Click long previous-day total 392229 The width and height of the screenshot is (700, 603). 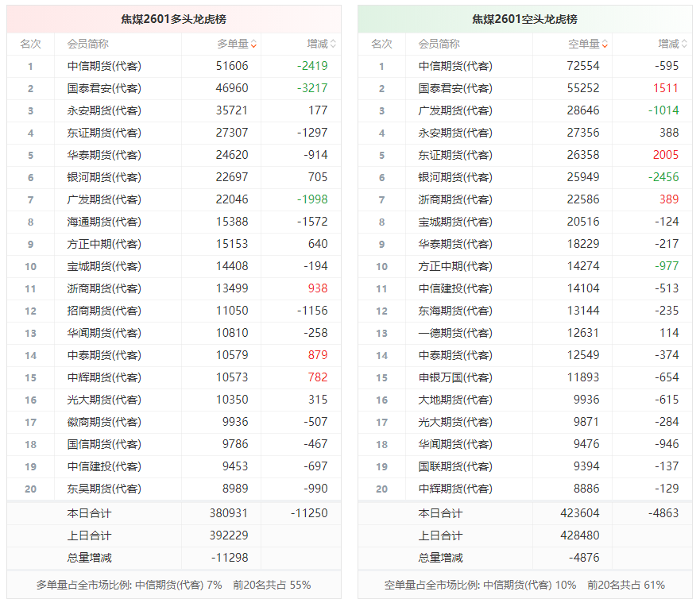coord(229,535)
